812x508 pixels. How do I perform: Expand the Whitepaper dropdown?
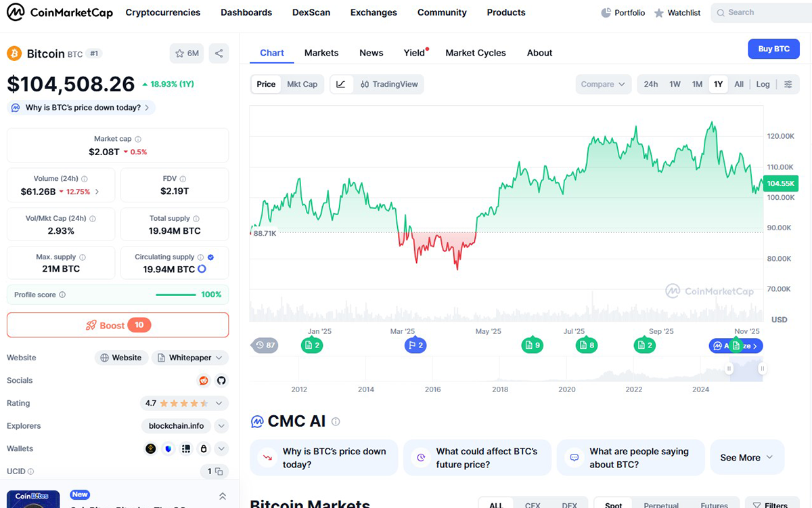click(x=190, y=358)
